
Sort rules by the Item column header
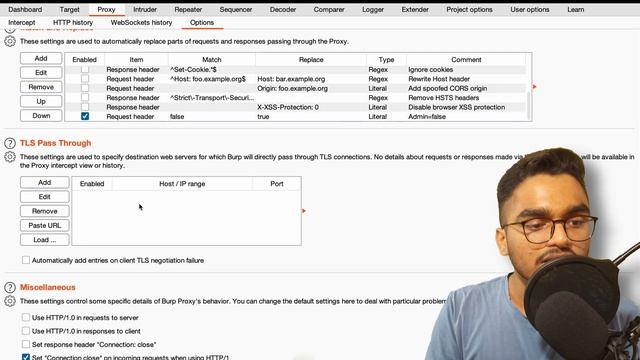click(x=136, y=60)
